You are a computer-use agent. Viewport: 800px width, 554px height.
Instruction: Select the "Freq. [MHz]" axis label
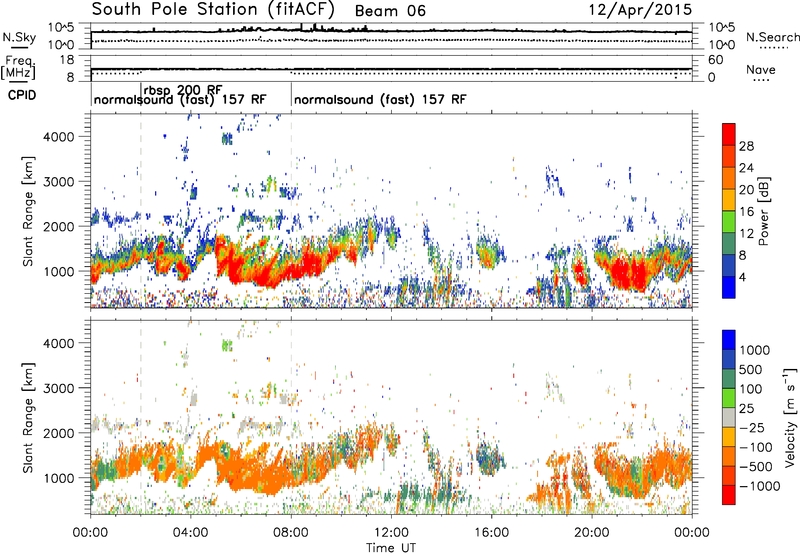click(19, 67)
